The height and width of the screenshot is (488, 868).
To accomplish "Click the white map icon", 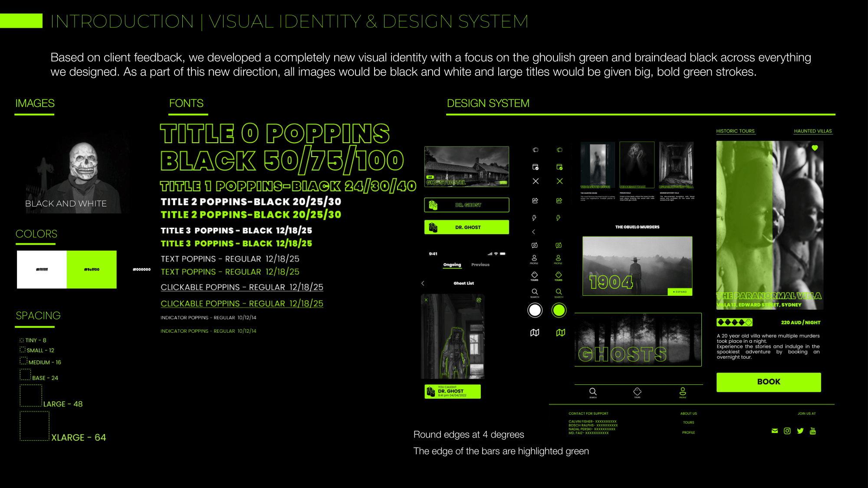I will pyautogui.click(x=535, y=333).
